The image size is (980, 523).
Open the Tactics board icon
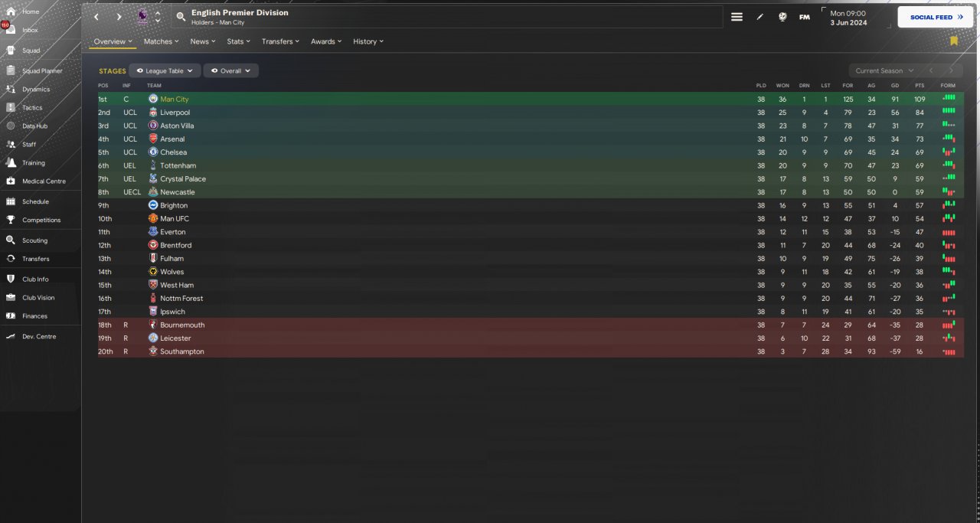10,107
